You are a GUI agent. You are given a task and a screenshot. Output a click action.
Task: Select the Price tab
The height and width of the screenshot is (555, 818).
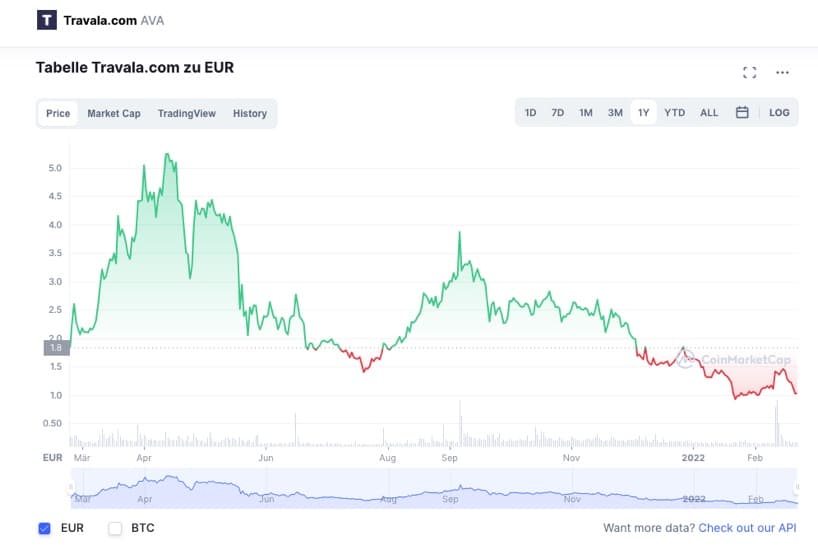[58, 113]
